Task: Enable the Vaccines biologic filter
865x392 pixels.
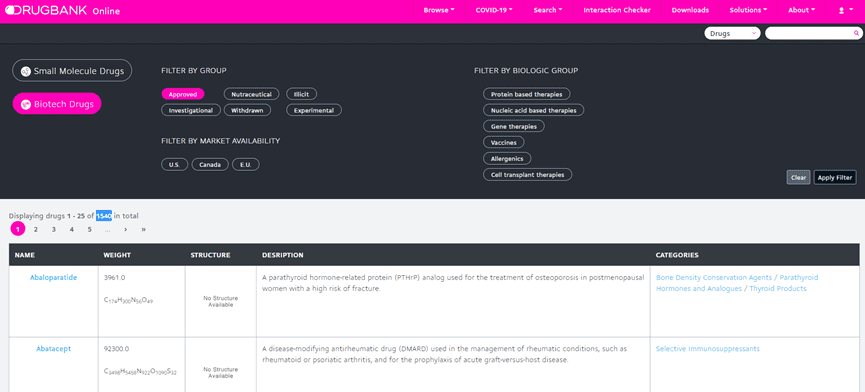Action: click(x=504, y=142)
